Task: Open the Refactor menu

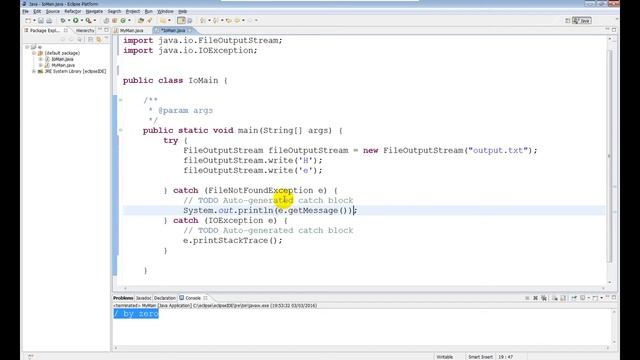Action: tap(73, 11)
